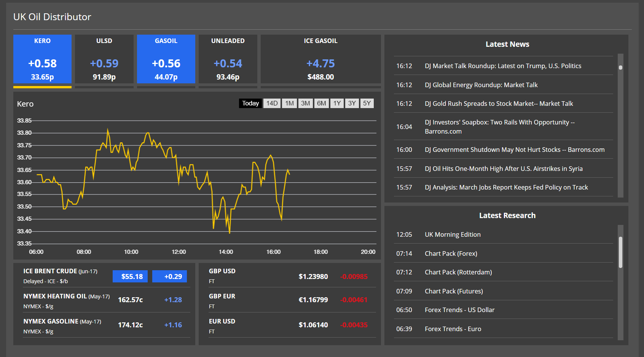Screen dimensions: 644x357
Task: Click the Latest News scrollbar thumb
Action: [x=620, y=67]
